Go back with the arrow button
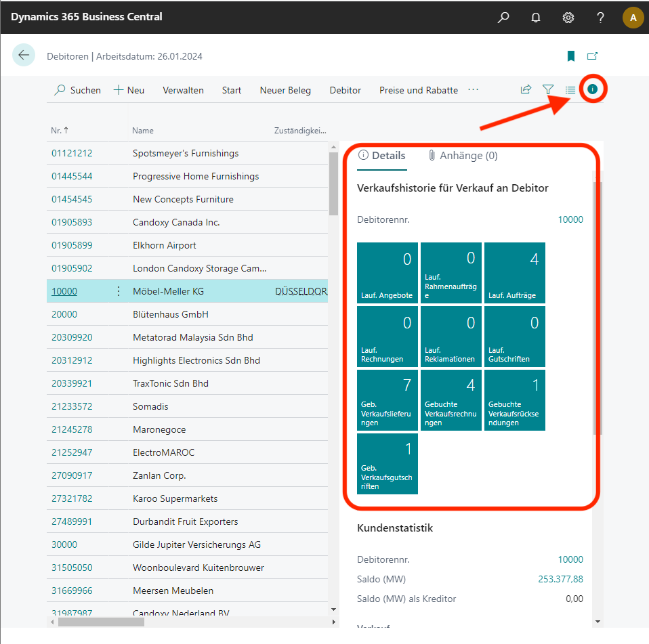 click(x=24, y=55)
